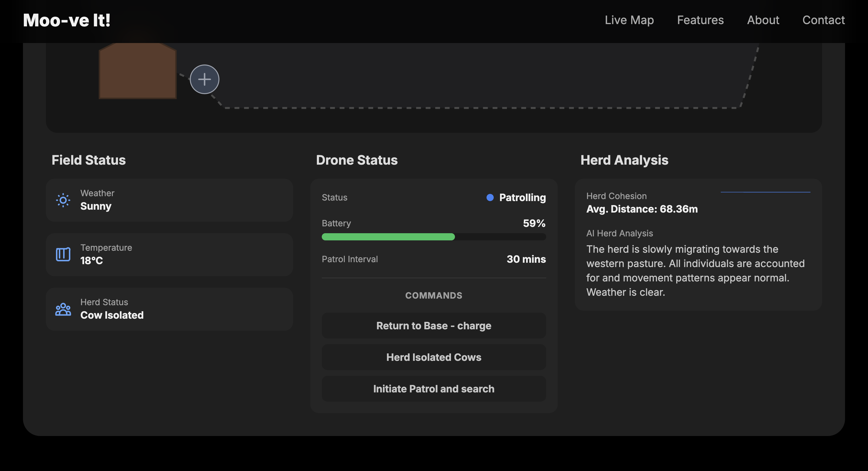Click the herd status people icon
This screenshot has width=868, height=471.
(x=63, y=309)
